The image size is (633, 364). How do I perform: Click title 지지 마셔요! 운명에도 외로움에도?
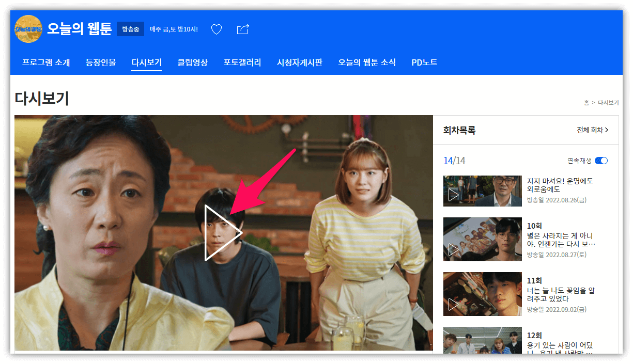click(x=560, y=185)
